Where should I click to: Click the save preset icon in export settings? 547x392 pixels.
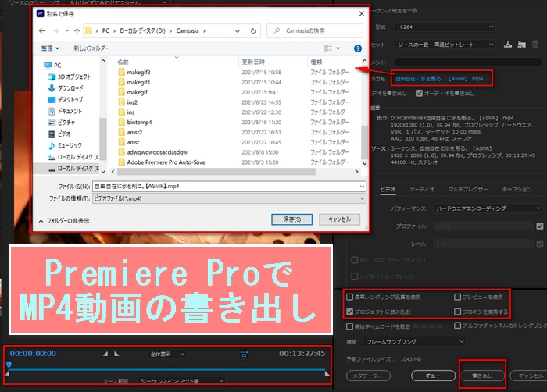click(x=508, y=45)
